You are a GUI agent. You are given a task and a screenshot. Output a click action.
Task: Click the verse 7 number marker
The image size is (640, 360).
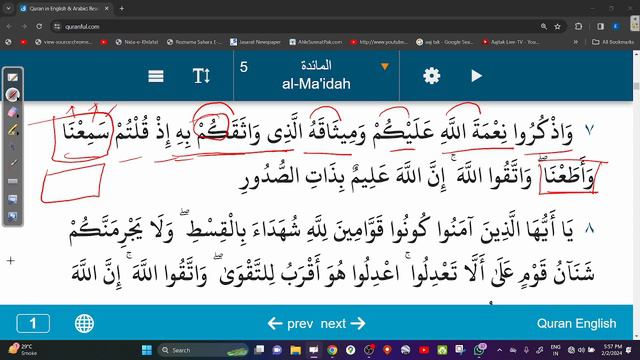click(x=589, y=130)
